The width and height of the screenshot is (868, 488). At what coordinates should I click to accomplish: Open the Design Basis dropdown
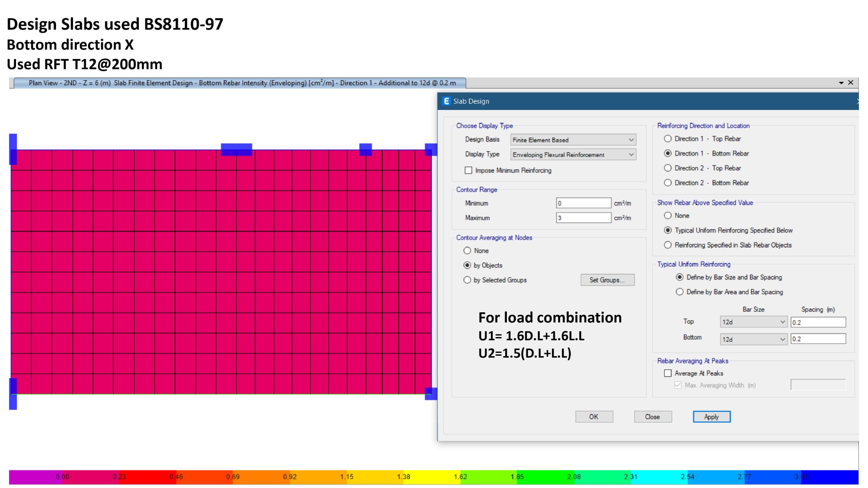pos(573,140)
